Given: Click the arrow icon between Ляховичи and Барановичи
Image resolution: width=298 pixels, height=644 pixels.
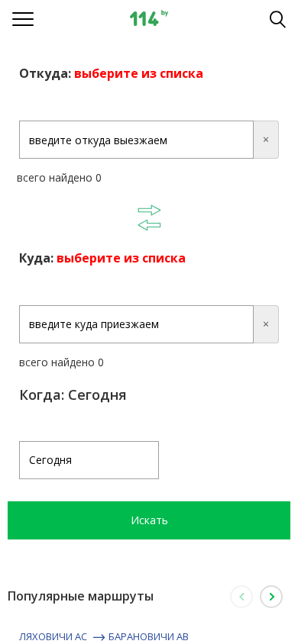Looking at the screenshot, I should coord(99,637).
